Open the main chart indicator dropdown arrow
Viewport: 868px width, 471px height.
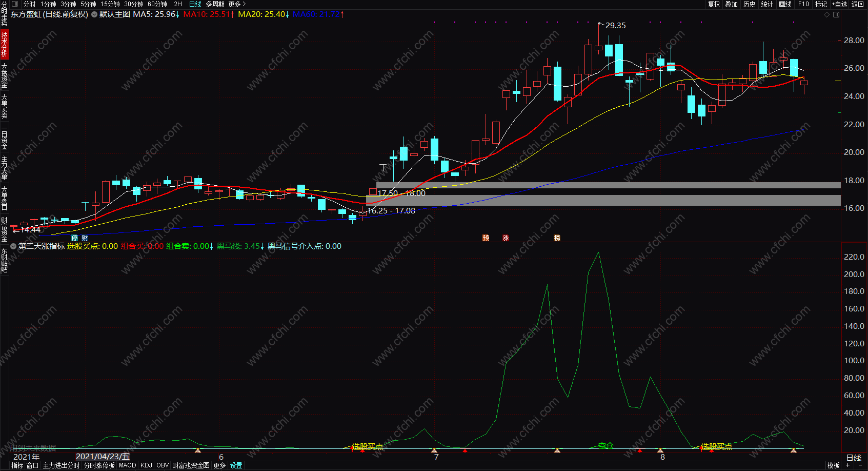(x=94, y=14)
